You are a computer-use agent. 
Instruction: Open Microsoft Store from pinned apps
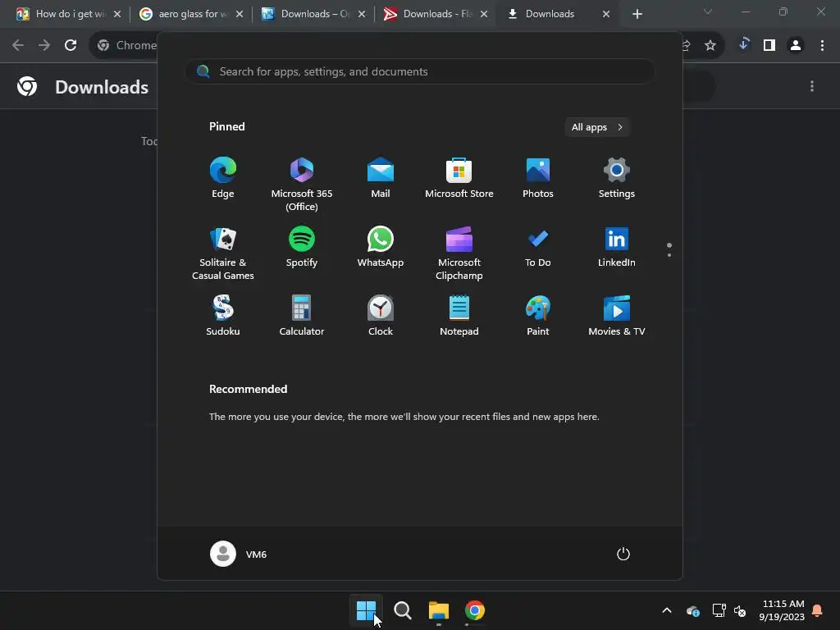coord(459,178)
